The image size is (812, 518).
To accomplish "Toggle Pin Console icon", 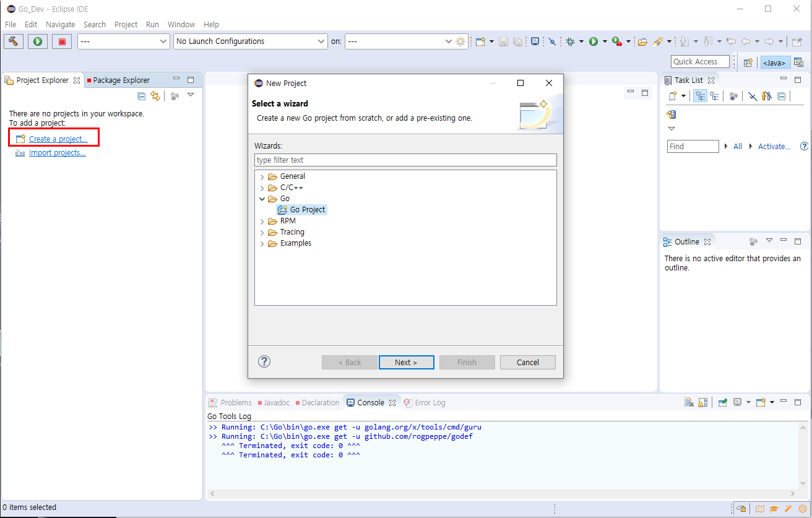I will pos(723,402).
